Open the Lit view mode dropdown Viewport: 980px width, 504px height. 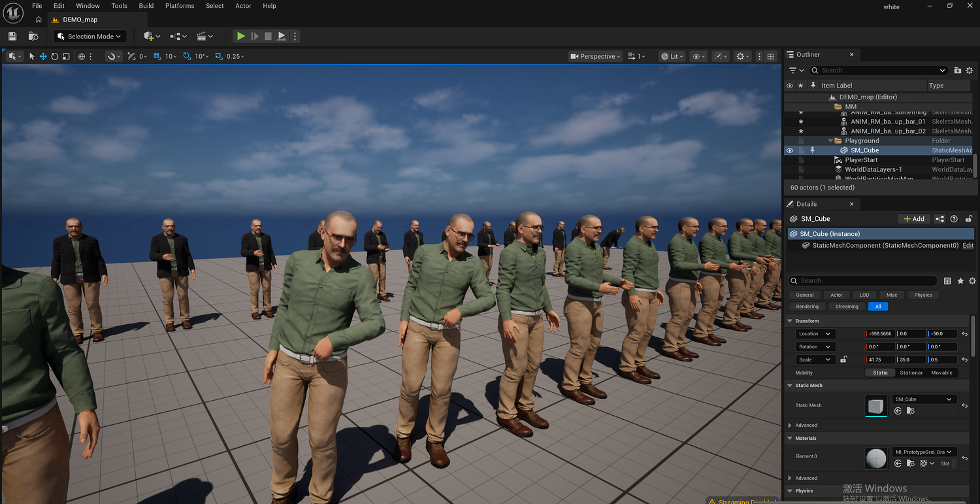[671, 56]
